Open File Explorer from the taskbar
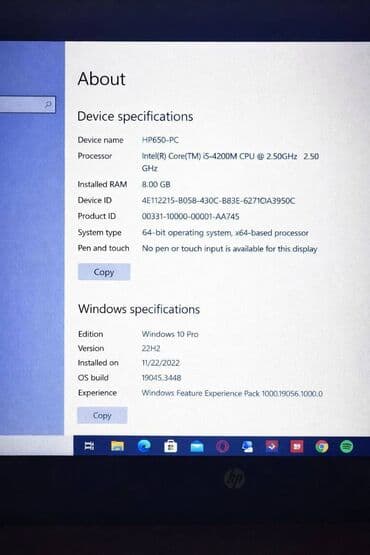The height and width of the screenshot is (555, 370). point(117,446)
